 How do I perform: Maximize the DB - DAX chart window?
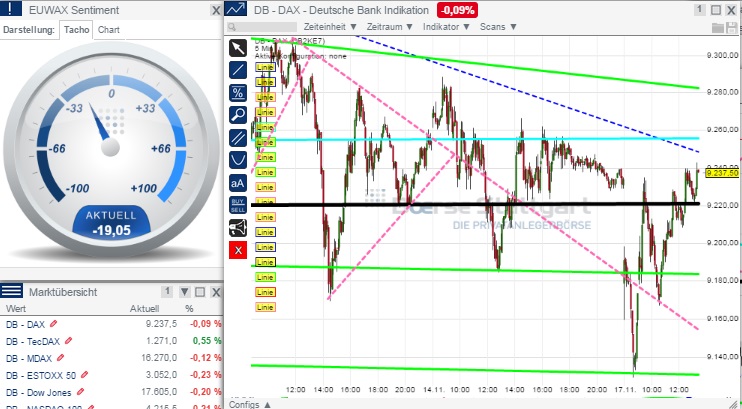716,10
